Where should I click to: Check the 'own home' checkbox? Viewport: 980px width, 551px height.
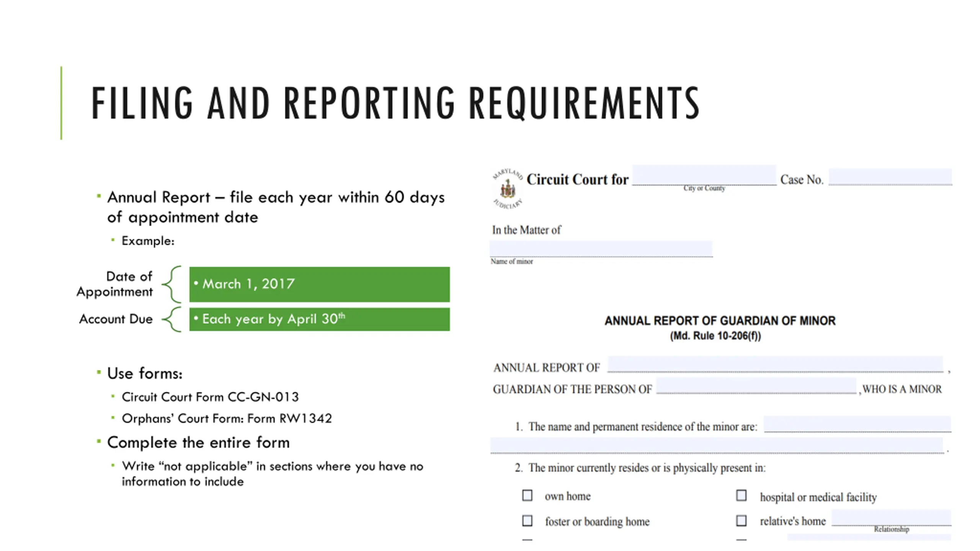pos(527,496)
